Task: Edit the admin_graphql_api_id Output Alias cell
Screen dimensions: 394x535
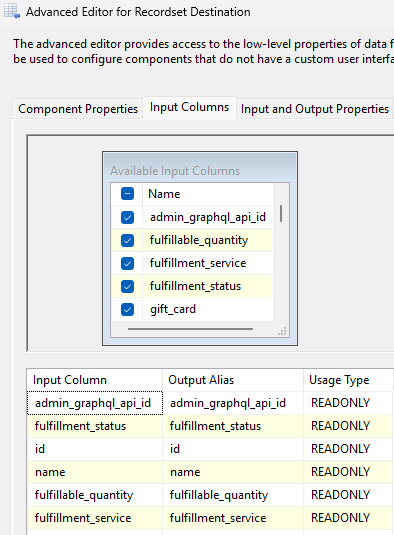Action: coord(233,403)
